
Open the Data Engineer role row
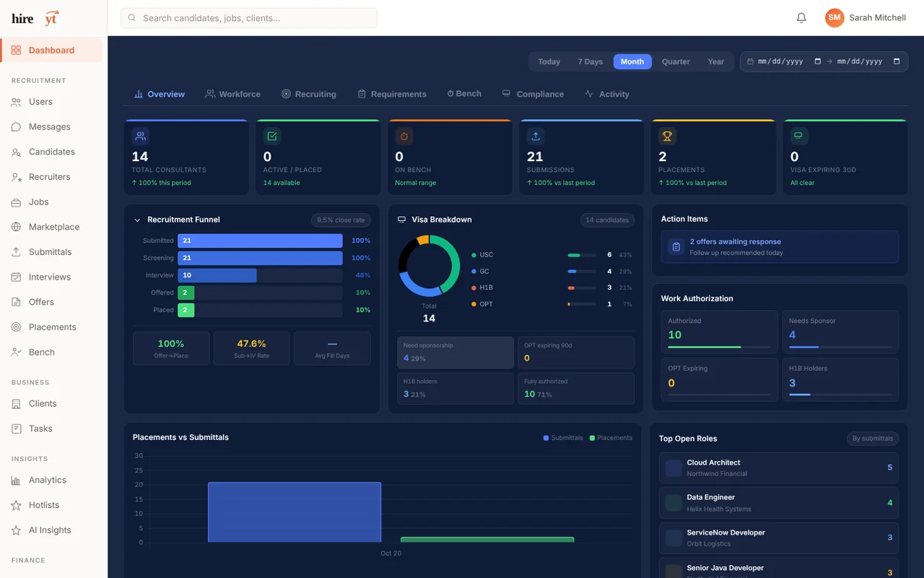(x=779, y=503)
